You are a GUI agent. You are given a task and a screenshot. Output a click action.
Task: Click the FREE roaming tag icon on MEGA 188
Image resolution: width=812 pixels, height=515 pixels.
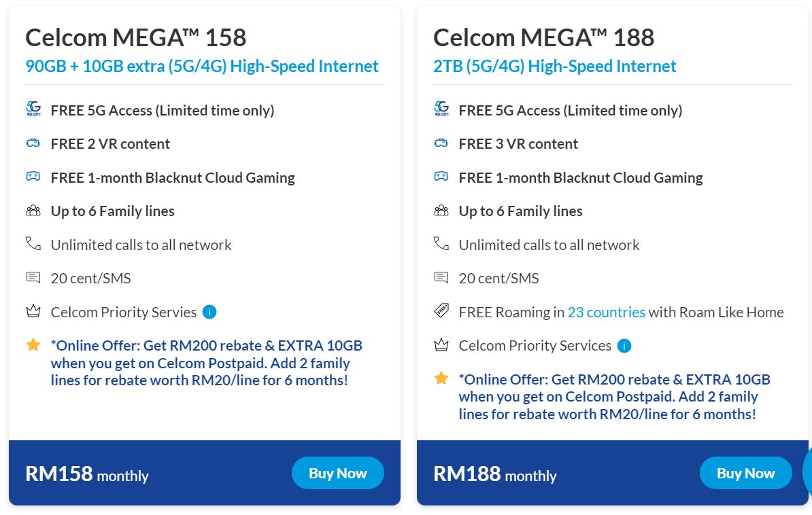(x=441, y=310)
